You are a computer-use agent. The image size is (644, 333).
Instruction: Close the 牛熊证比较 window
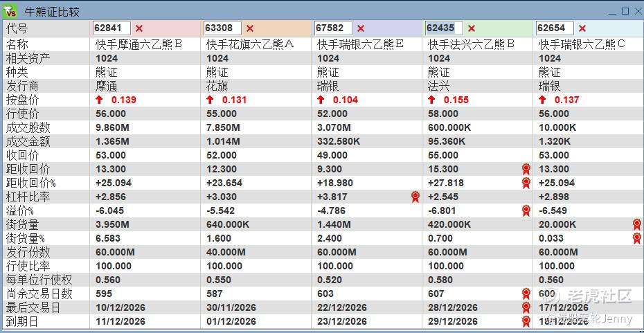pos(637,12)
